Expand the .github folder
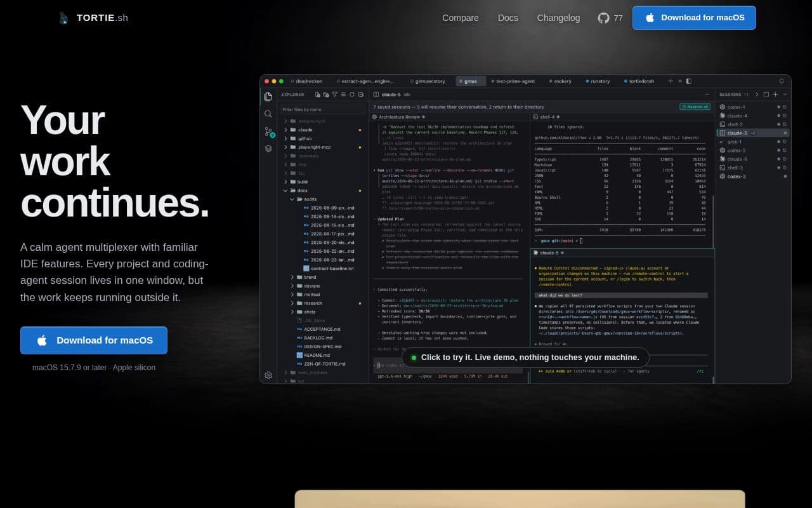The image size is (812, 508). (x=322, y=138)
